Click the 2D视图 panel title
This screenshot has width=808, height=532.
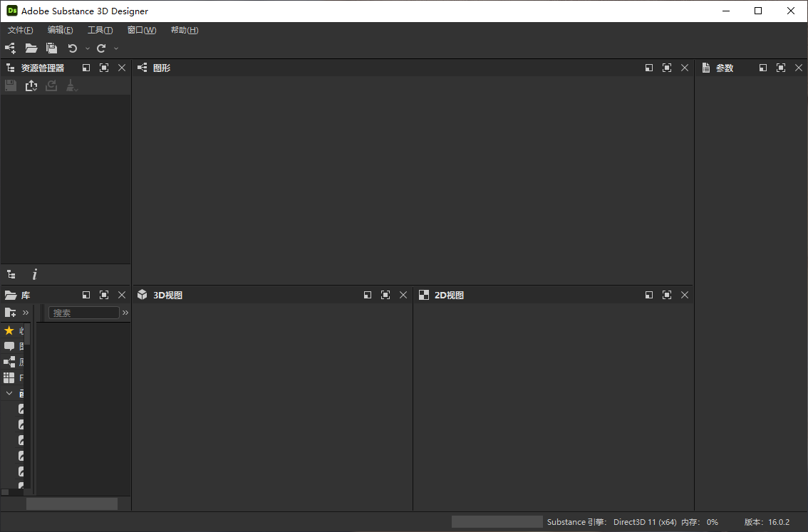(449, 295)
